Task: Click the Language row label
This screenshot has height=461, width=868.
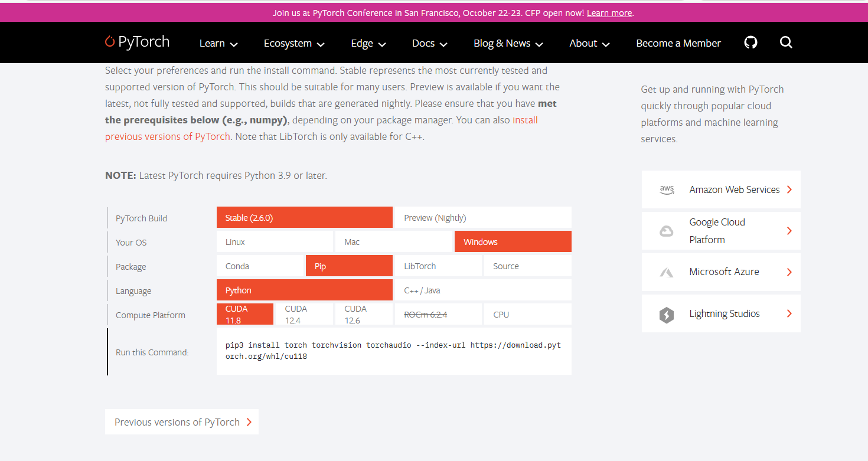Action: (x=133, y=291)
